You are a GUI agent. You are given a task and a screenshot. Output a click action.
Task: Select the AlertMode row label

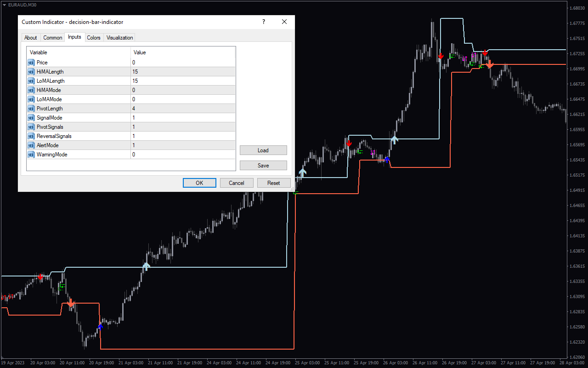coord(48,145)
